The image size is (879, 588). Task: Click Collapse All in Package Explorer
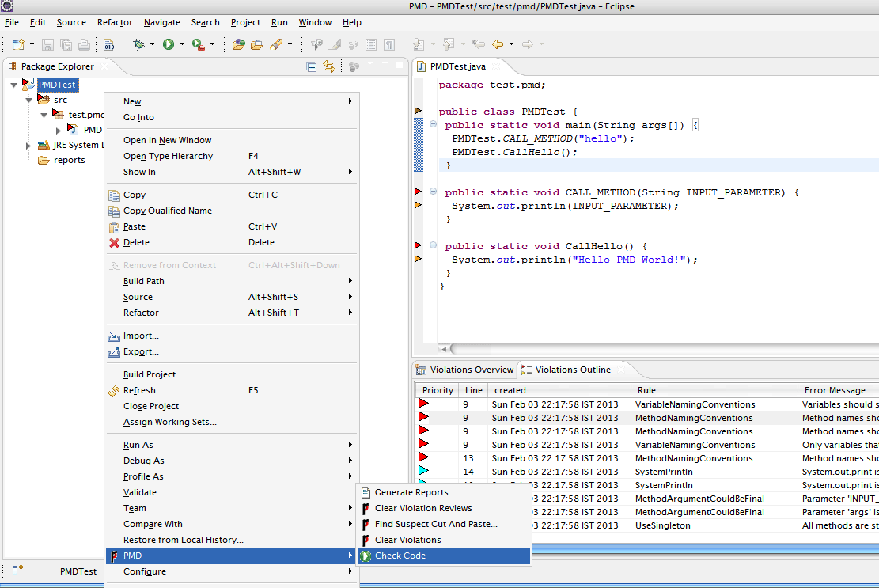[312, 67]
